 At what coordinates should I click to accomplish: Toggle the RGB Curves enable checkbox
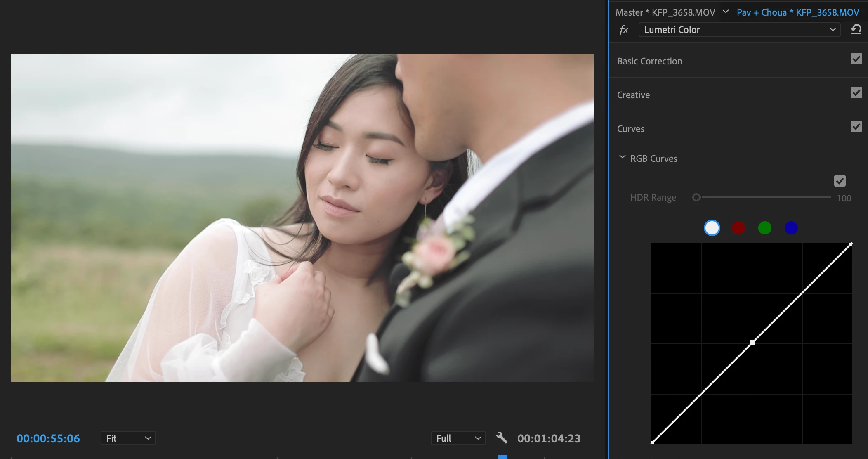point(840,181)
